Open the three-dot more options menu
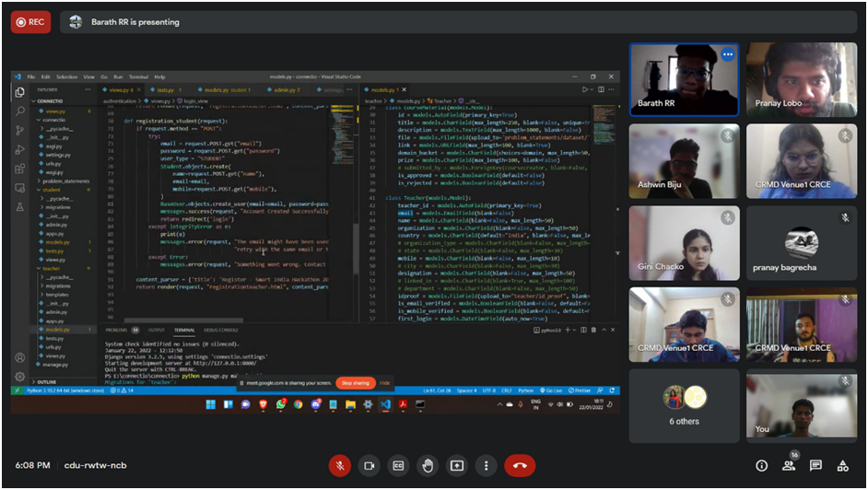 (487, 466)
